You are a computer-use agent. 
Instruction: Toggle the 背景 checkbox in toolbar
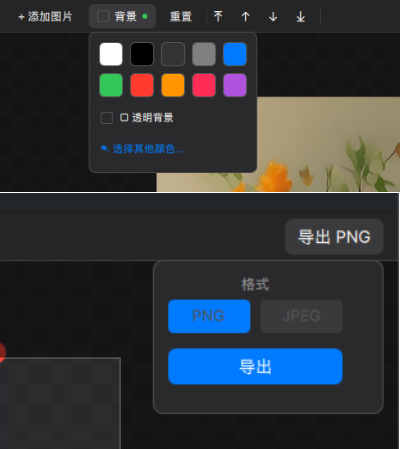click(x=103, y=16)
